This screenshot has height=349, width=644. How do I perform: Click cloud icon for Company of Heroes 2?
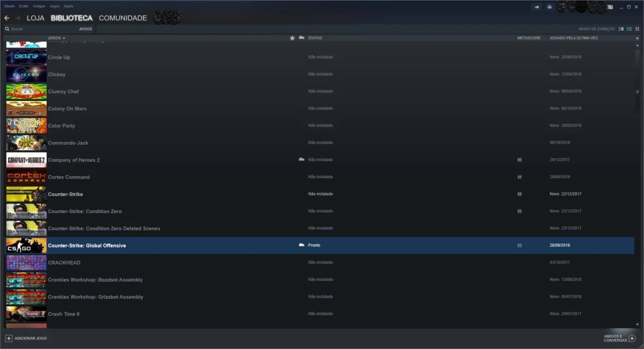pos(301,159)
